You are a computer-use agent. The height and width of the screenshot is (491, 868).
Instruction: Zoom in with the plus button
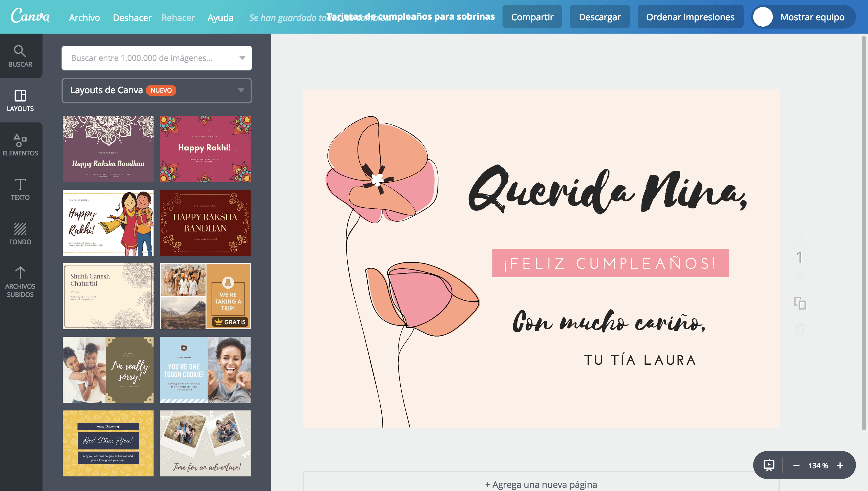click(840, 465)
